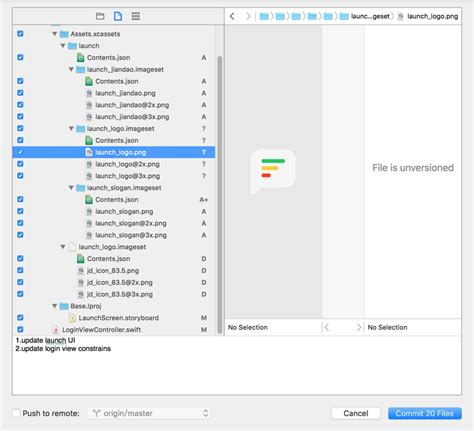Click the Cancel button

[x=356, y=413]
